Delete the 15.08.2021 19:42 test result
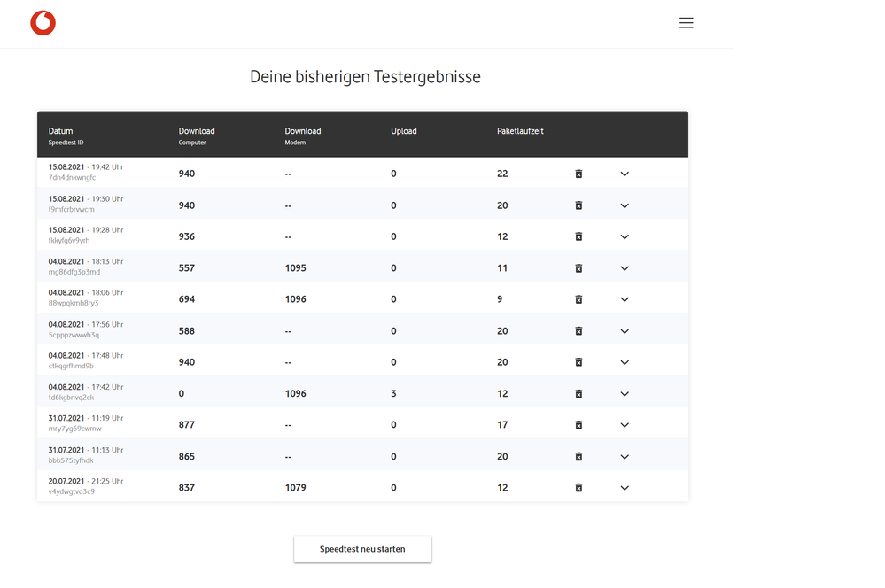Screen dimensions: 885x588 pyautogui.click(x=578, y=174)
